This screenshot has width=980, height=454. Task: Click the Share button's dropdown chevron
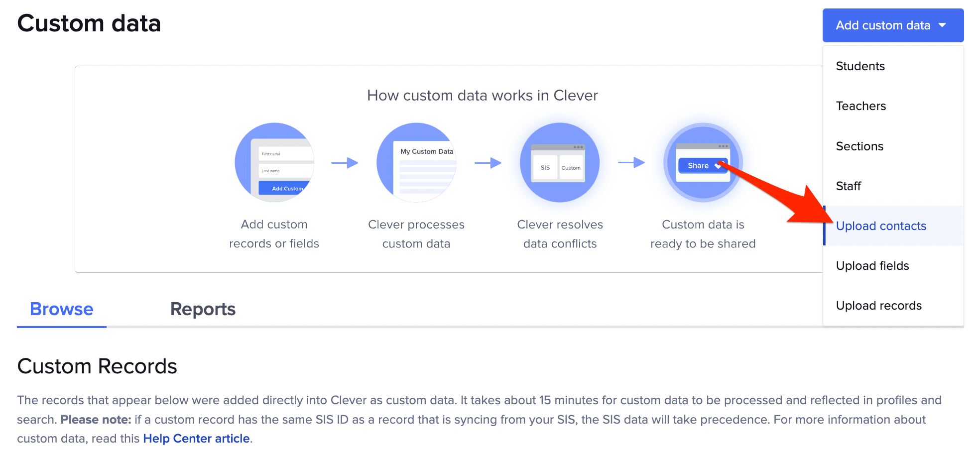[x=717, y=166]
